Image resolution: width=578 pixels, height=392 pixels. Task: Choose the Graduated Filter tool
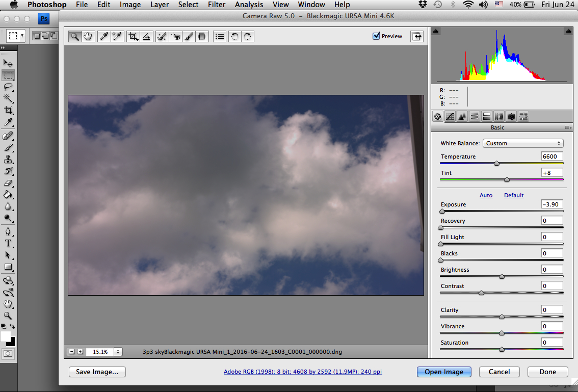click(202, 37)
